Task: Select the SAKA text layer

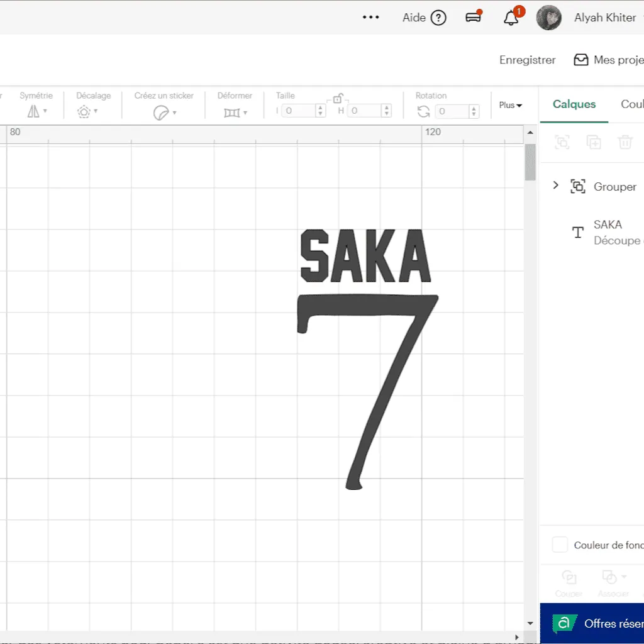Action: click(x=592, y=233)
